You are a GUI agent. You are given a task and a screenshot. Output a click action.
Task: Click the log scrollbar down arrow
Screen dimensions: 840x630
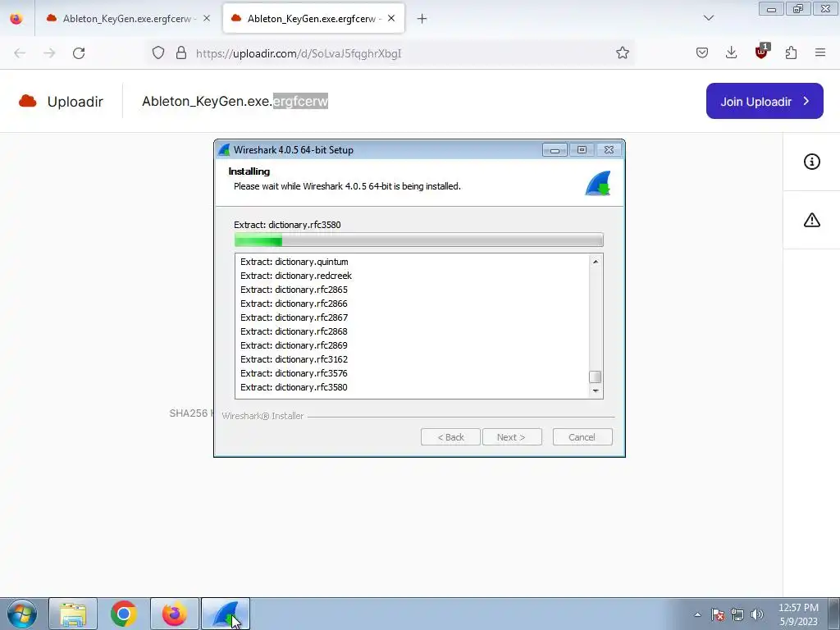596,391
